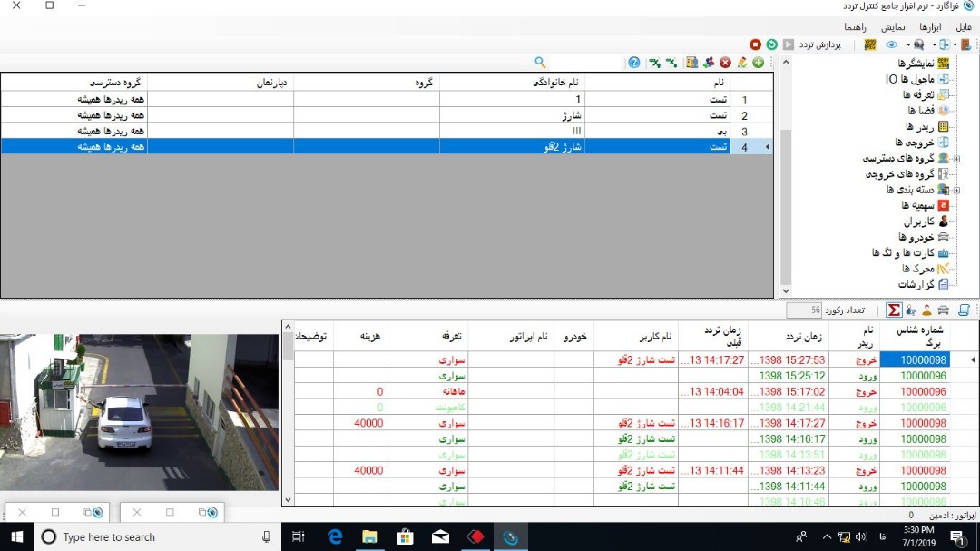Click the red stop processing button
The height and width of the screenshot is (551, 980).
tap(755, 44)
